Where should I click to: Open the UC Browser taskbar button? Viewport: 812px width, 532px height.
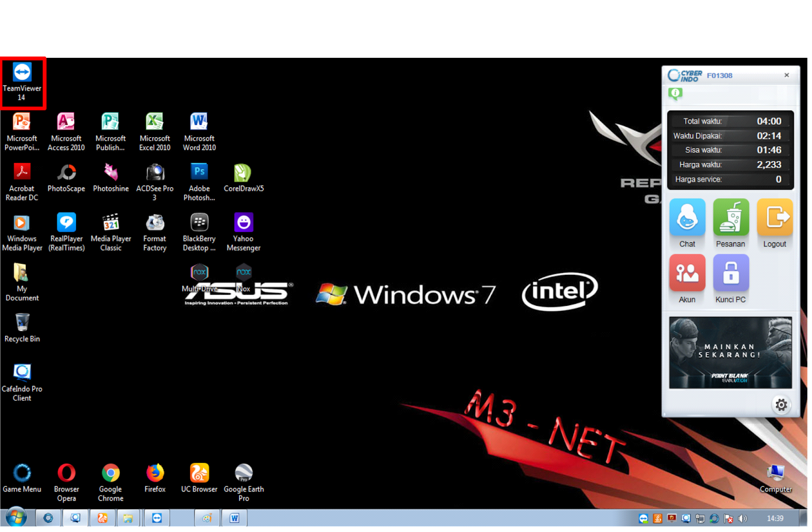click(x=103, y=518)
